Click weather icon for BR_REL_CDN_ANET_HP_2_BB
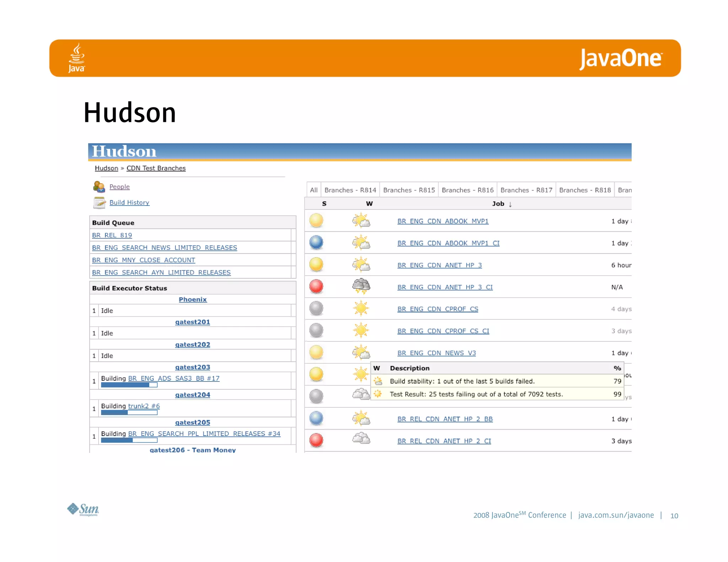This screenshot has width=728, height=562. point(361,418)
